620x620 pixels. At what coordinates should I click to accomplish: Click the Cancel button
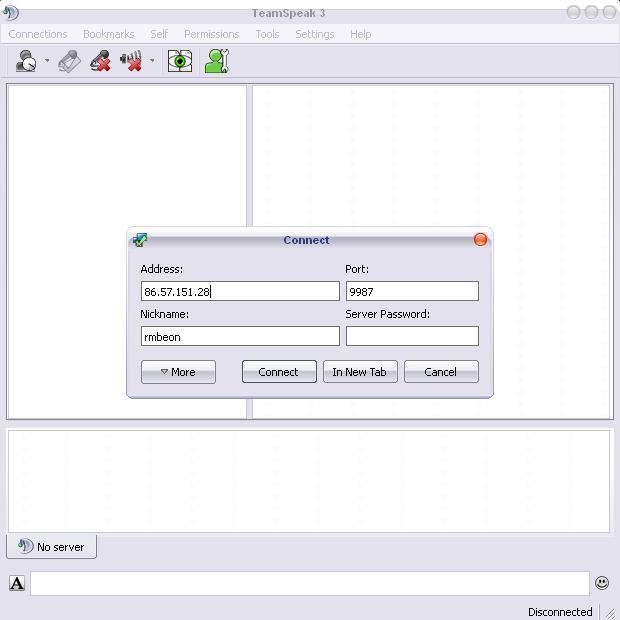point(441,372)
